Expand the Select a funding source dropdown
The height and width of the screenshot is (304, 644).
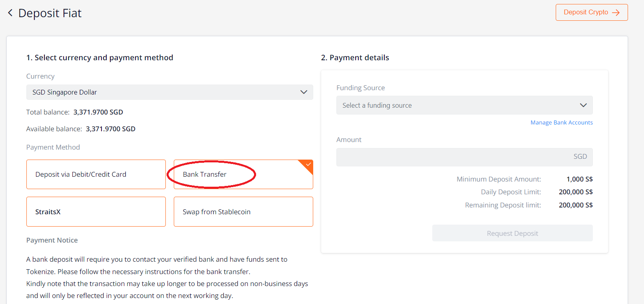pos(465,105)
